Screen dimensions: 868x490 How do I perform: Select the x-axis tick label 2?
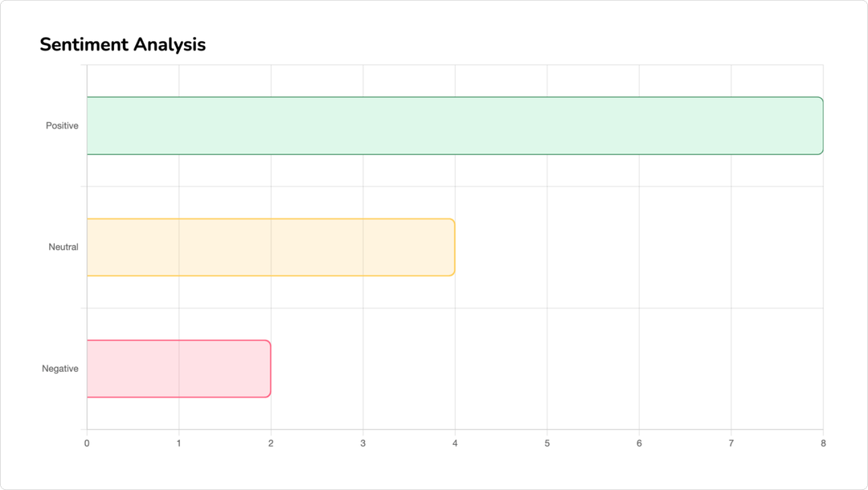[x=271, y=443]
